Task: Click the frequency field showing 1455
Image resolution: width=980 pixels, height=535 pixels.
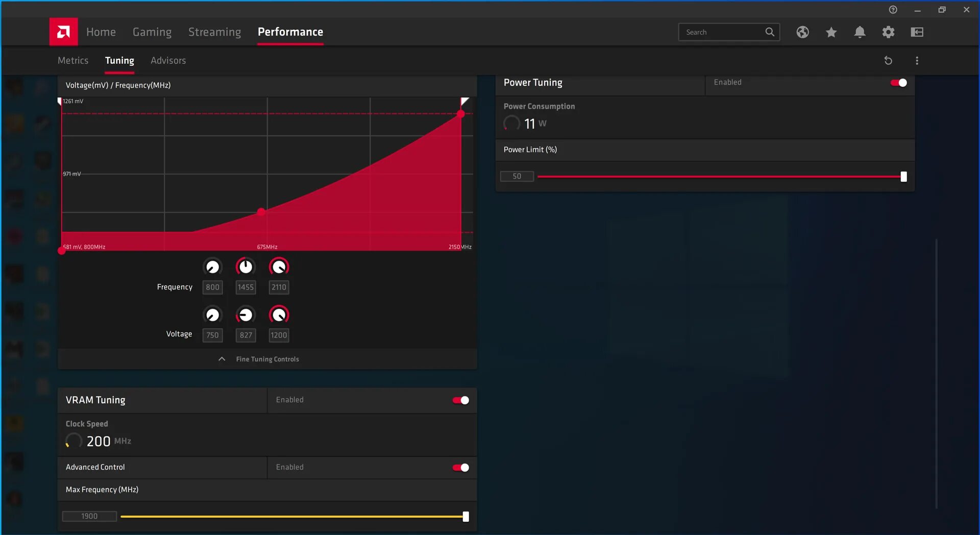Action: [x=246, y=287]
